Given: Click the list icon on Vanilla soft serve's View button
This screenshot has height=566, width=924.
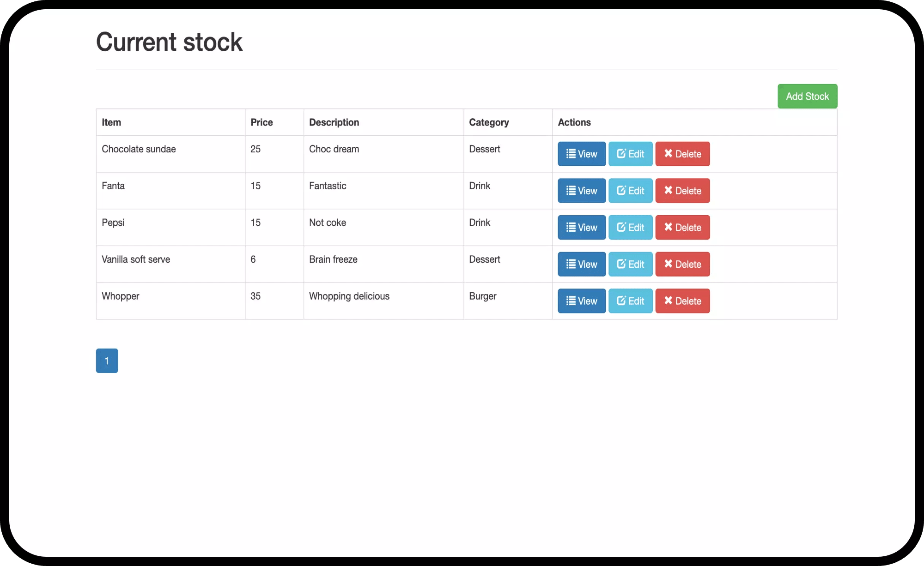Looking at the screenshot, I should point(571,264).
